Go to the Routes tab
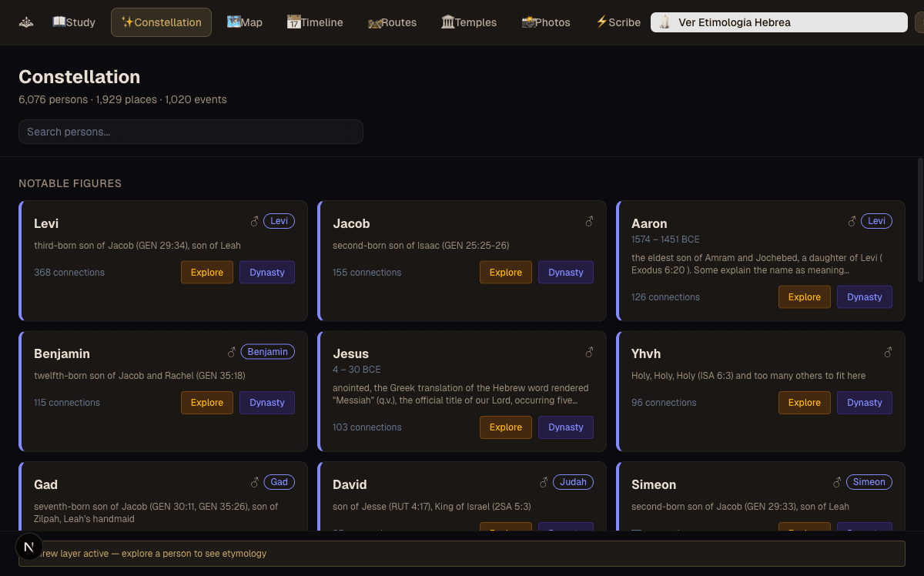 point(392,22)
